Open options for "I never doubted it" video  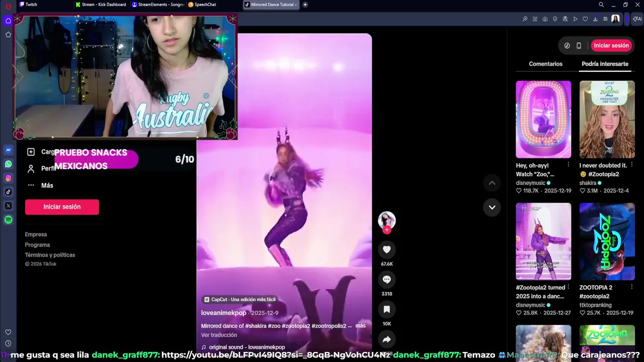coord(632,165)
